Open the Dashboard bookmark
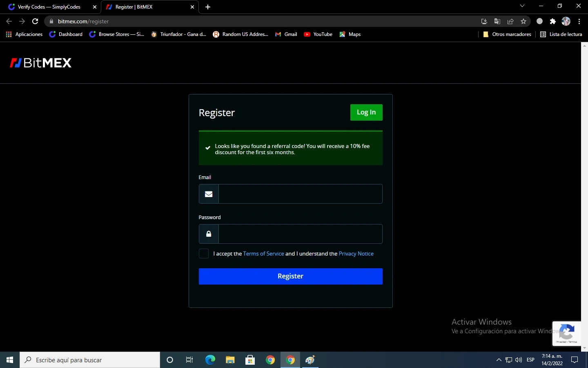 point(66,34)
